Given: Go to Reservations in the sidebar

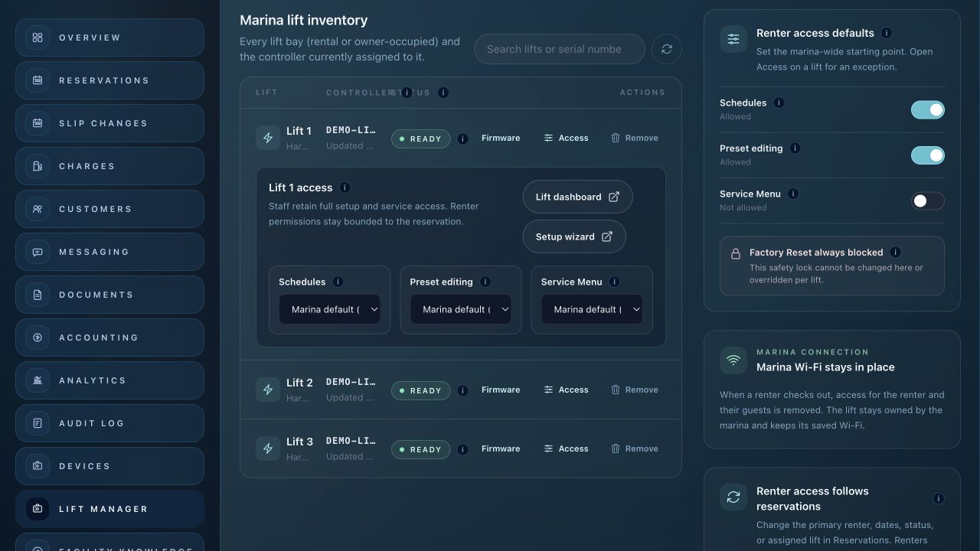Looking at the screenshot, I should point(109,80).
